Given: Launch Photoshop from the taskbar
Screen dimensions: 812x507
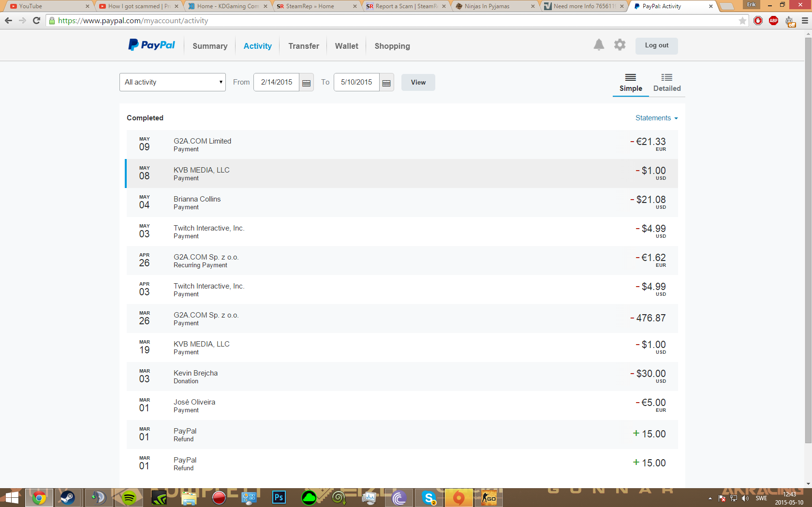Looking at the screenshot, I should 279,497.
